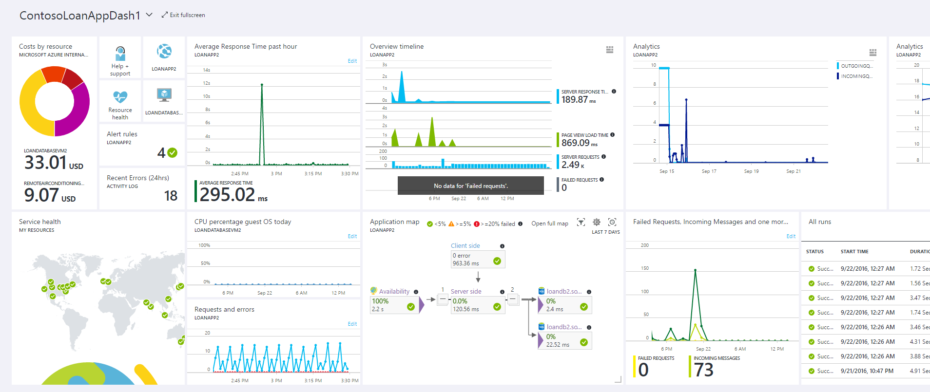Collapse node group 1 before Server side
930x392 pixels.
[442, 300]
